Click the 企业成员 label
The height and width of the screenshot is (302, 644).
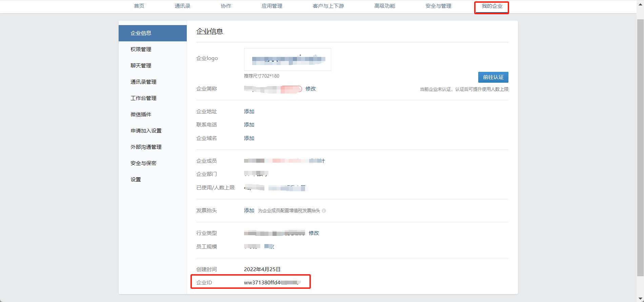click(x=207, y=161)
